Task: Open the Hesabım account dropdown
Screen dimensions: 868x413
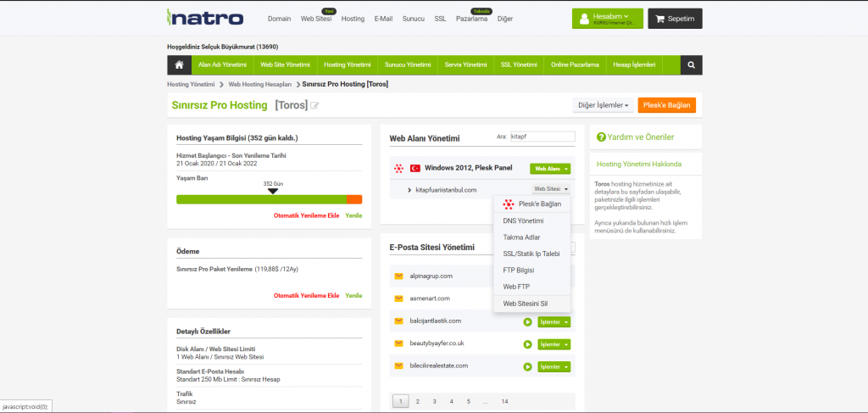Action: [x=607, y=19]
